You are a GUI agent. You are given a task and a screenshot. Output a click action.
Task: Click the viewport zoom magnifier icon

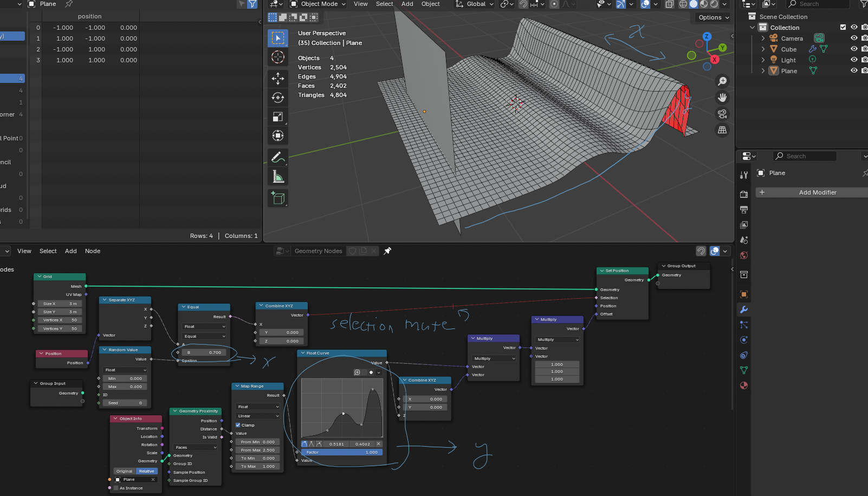722,81
